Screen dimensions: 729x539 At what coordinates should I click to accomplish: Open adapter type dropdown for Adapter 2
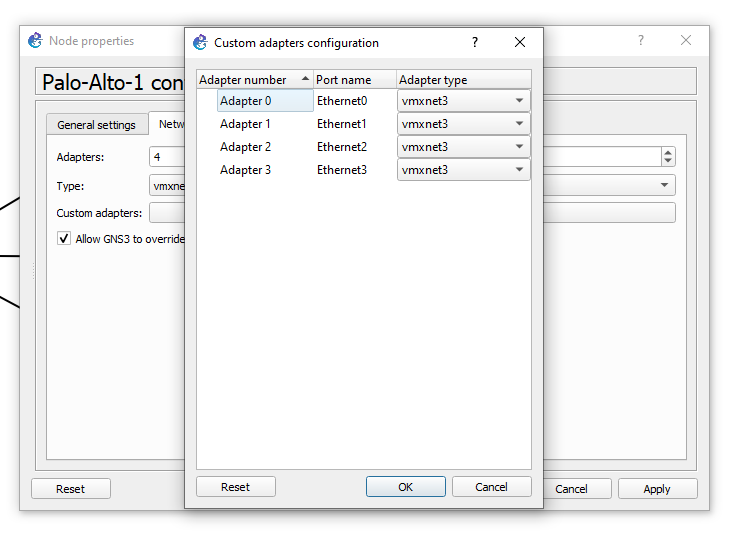coord(464,147)
